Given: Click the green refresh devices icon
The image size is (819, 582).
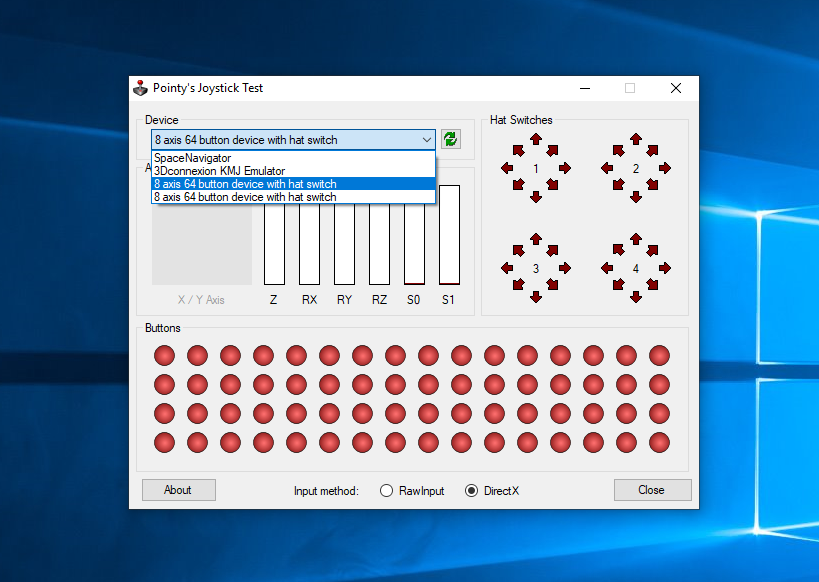Looking at the screenshot, I should click(450, 139).
